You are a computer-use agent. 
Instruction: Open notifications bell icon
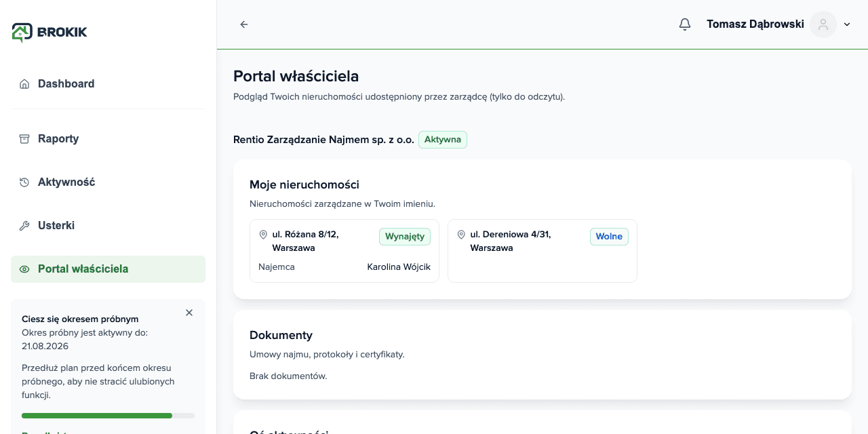click(685, 24)
